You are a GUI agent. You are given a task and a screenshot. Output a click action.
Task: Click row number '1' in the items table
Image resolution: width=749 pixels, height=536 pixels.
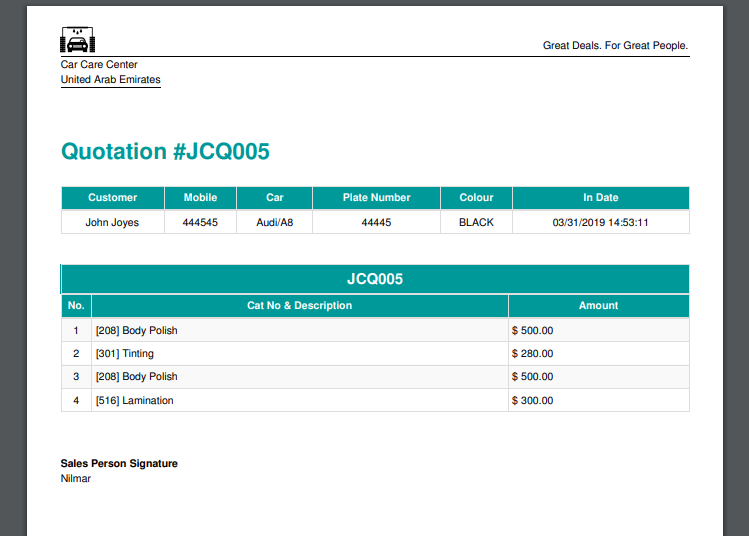click(x=76, y=331)
